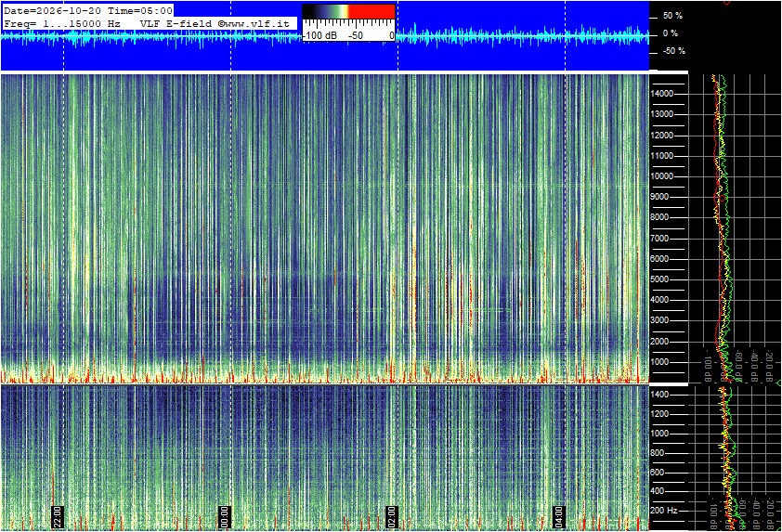Click the 04:00 time marker
Image resolution: width=782 pixels, height=532 pixels.
point(558,517)
